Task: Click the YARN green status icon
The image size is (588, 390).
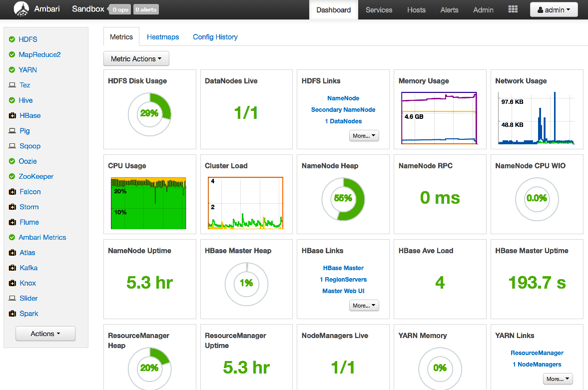Action: click(12, 70)
